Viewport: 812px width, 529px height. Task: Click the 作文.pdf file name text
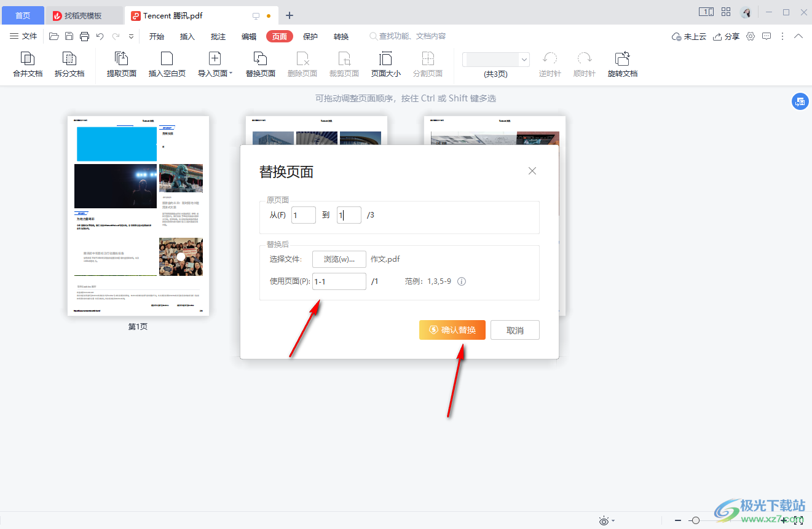[x=385, y=259]
